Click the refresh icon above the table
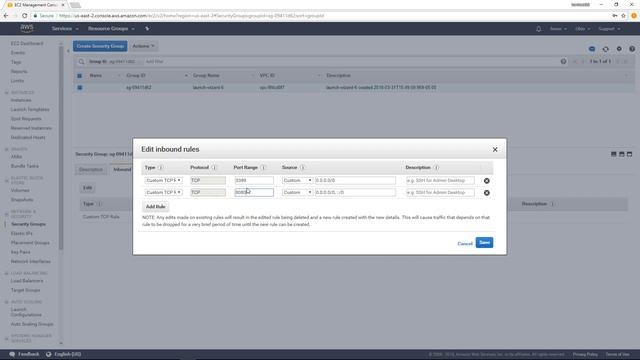The image size is (640, 360). [605, 49]
